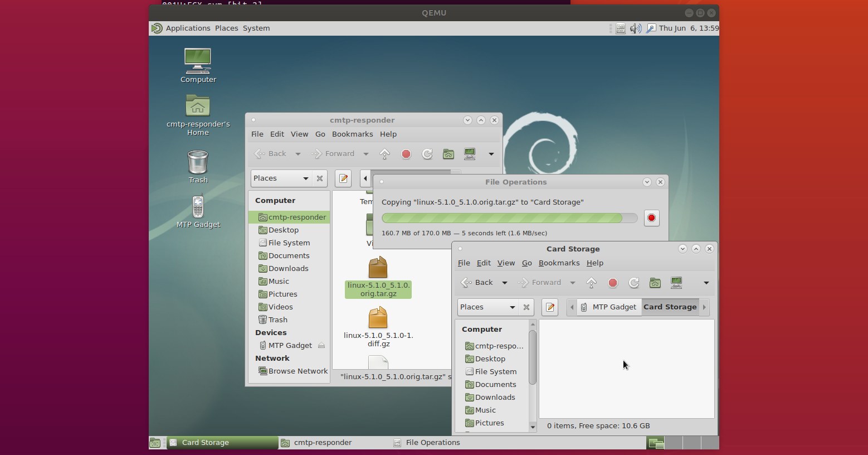Screen dimensions: 868x455
Task: Expand Back history in Card Storage
Action: point(505,283)
